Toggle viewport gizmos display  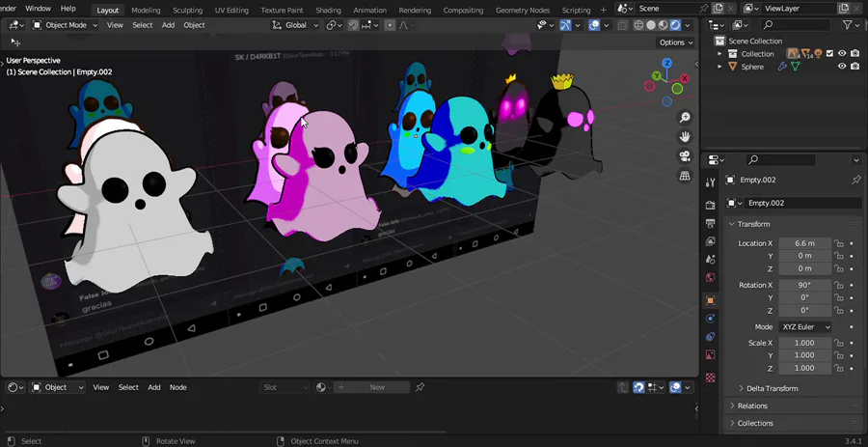(x=565, y=25)
